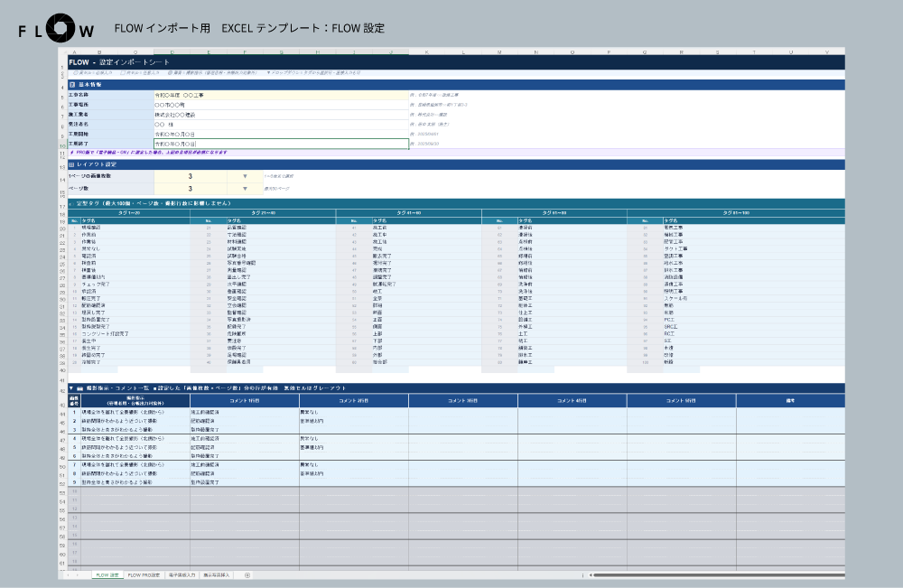Click tag 9 チェック完了
Image resolution: width=903 pixels, height=588 pixels.
[x=95, y=285]
